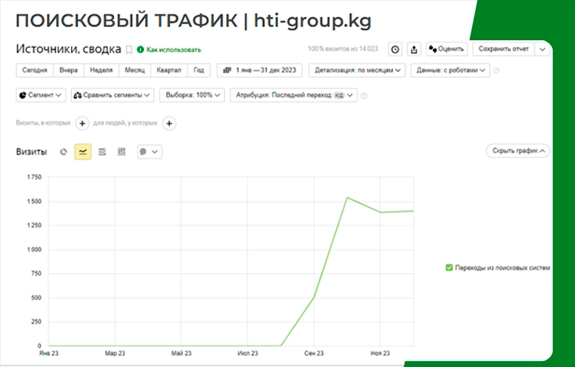Click the Переходы из поисковых систем legend label
The width and height of the screenshot is (575, 367).
(x=502, y=268)
